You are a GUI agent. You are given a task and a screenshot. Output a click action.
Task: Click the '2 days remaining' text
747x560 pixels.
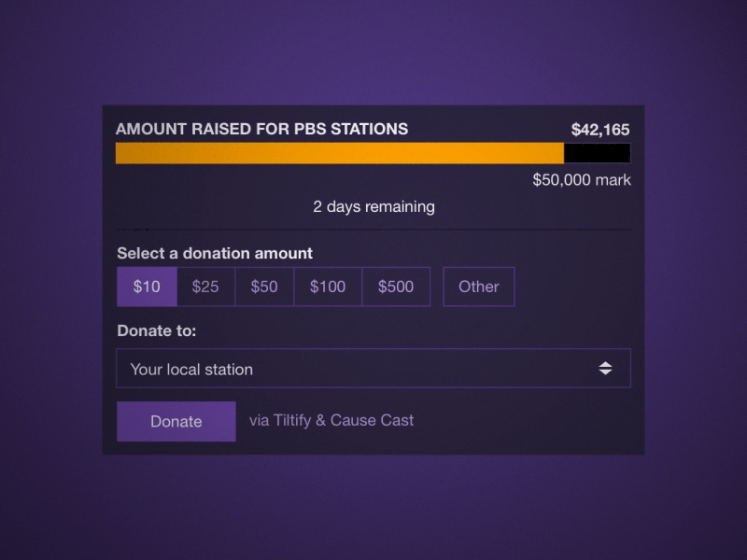point(373,206)
